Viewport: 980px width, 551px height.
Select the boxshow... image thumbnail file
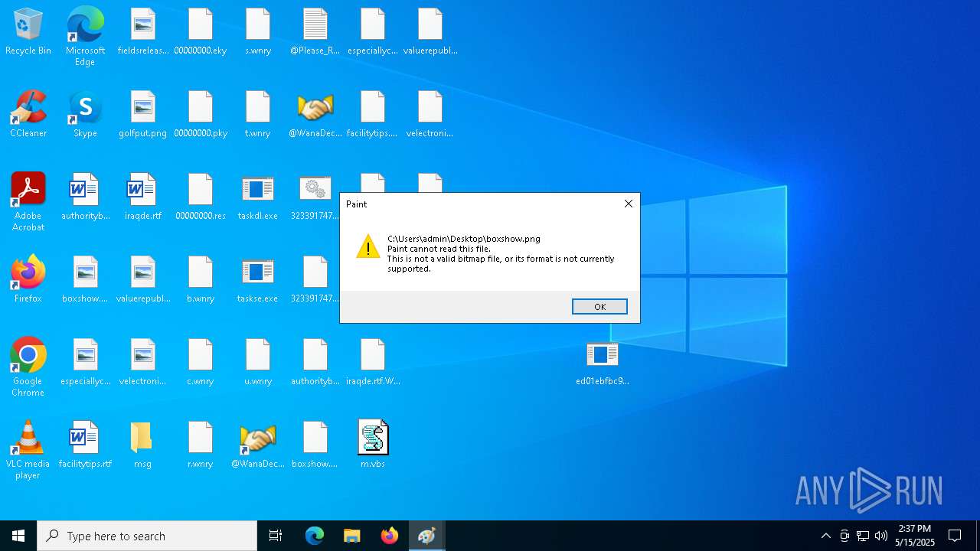[x=85, y=280]
